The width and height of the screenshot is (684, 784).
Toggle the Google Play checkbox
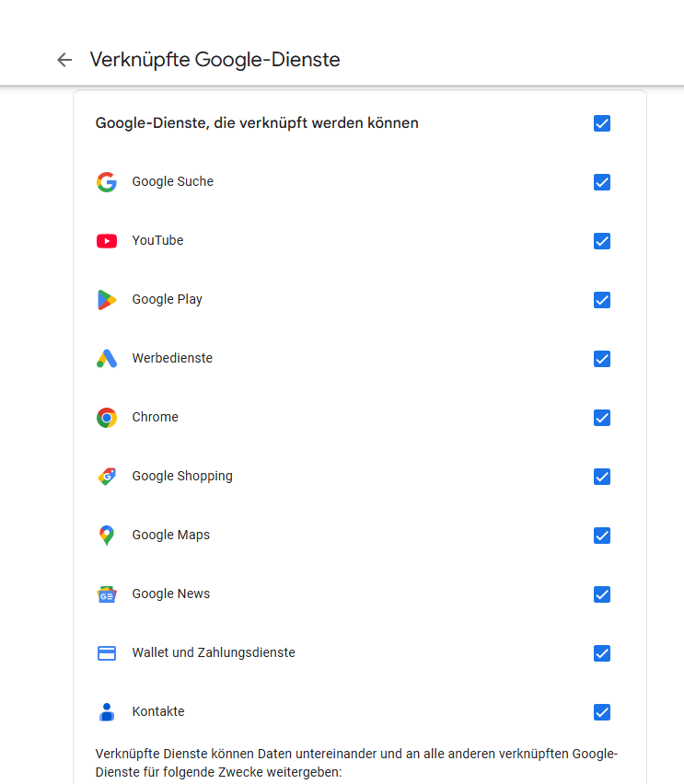[602, 300]
